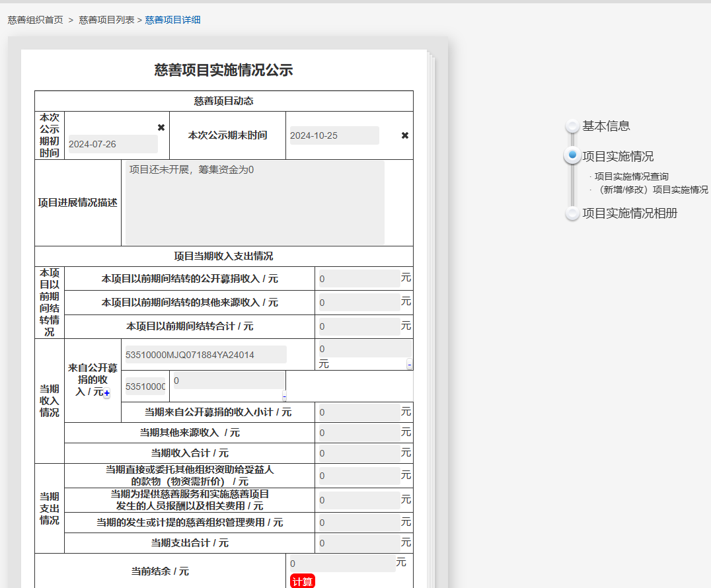
Task: Go to 慈善项目列表 in the breadcrumb
Action: click(106, 20)
